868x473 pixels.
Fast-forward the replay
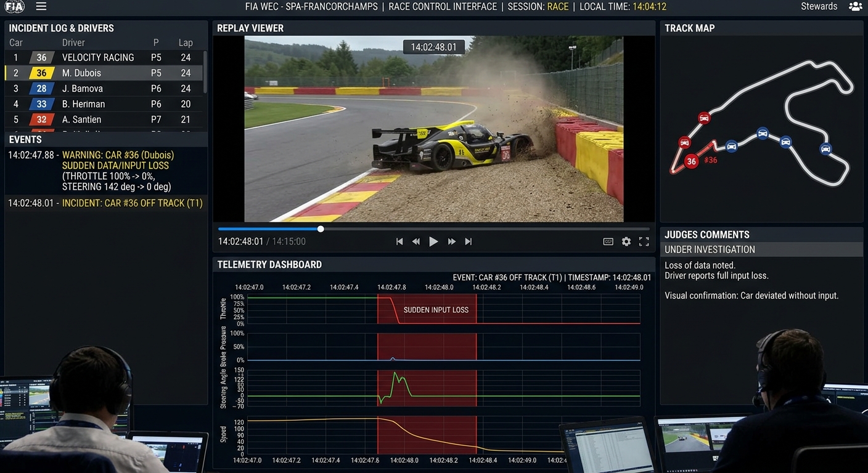click(452, 241)
